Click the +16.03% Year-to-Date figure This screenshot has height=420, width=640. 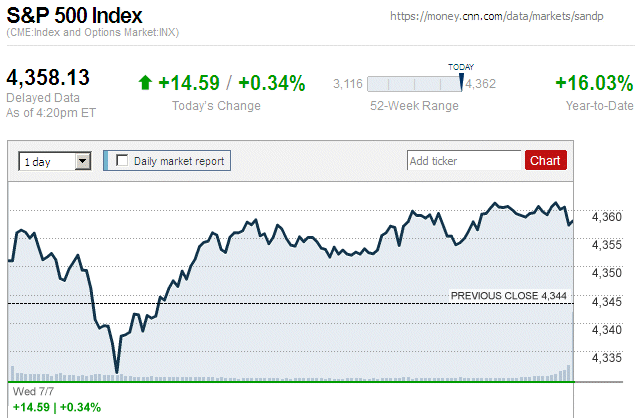(x=593, y=83)
